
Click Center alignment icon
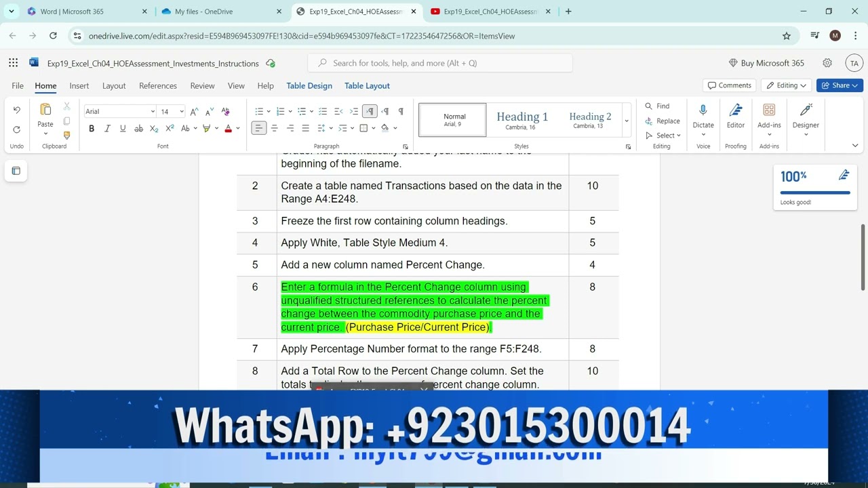[x=275, y=128]
